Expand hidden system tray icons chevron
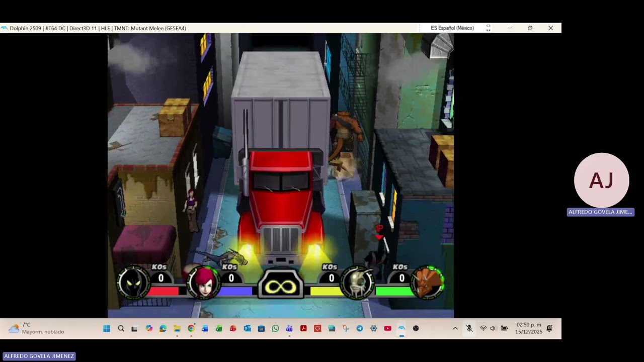Image resolution: width=644 pixels, height=362 pixels. pos(455,328)
